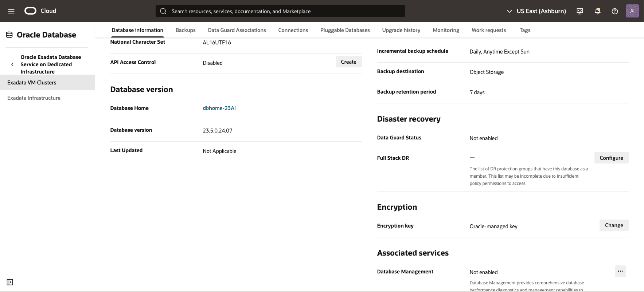Click Create for API Access Control
644x292 pixels.
[x=348, y=62]
